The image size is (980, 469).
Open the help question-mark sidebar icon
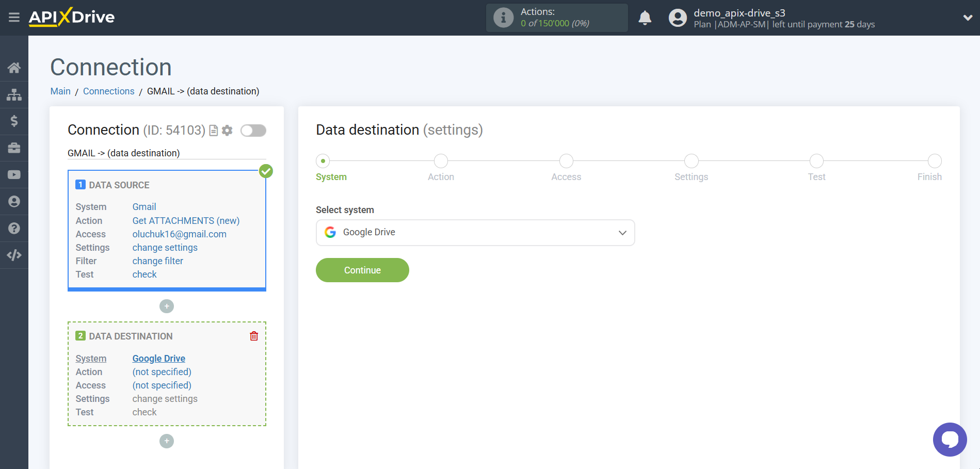14,229
